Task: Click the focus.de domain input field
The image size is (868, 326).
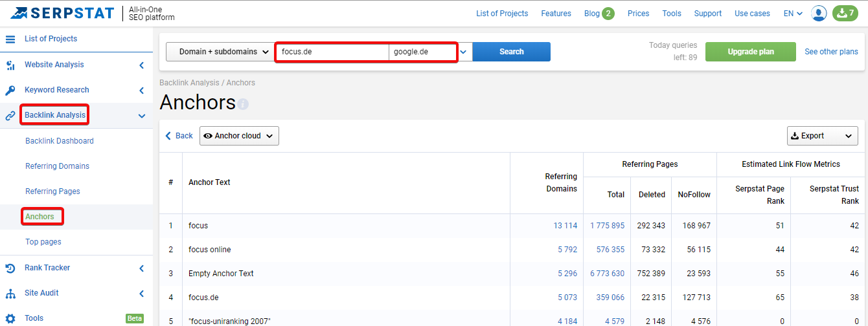Action: [x=333, y=52]
